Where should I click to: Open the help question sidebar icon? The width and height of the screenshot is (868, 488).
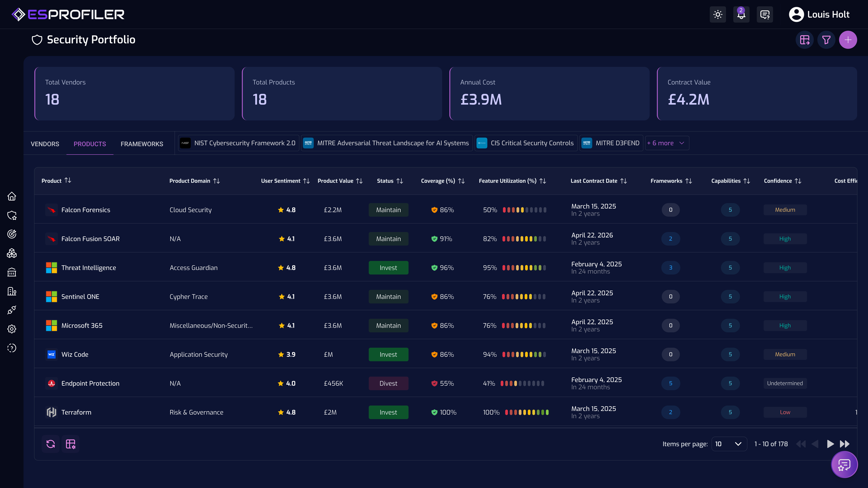point(12,348)
